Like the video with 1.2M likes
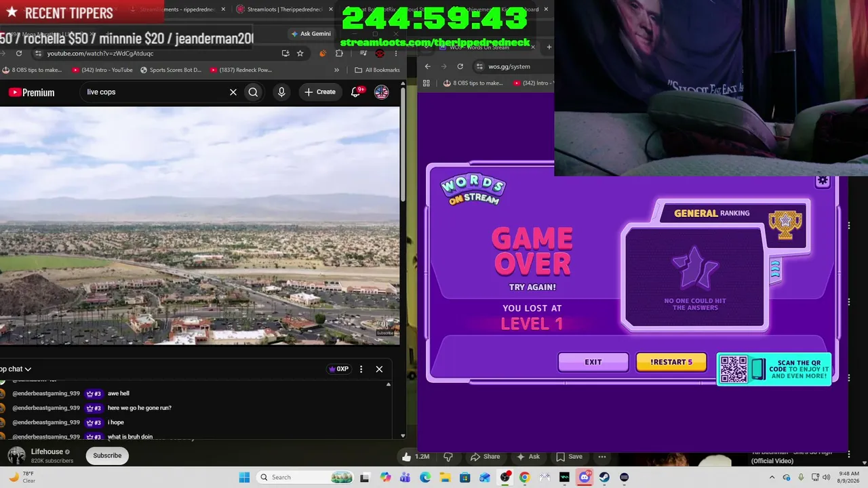868x488 pixels. (416, 457)
